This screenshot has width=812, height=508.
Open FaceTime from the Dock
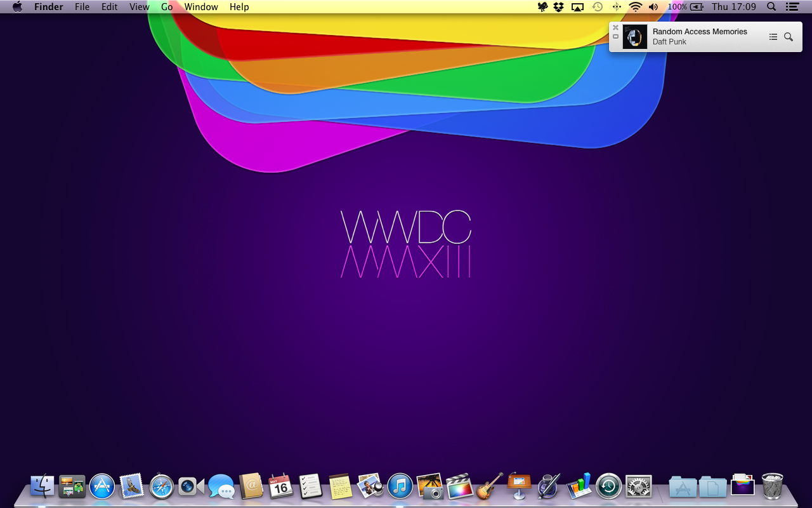[x=191, y=486]
